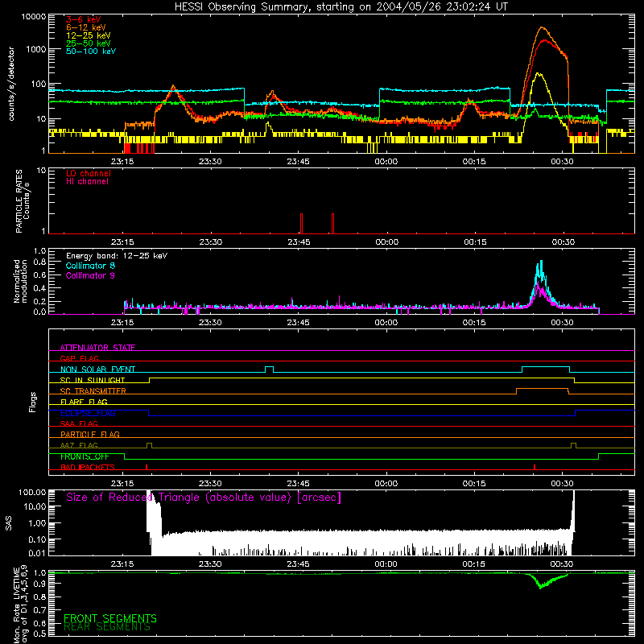
Task: Click the short NON SOLAR EVENT pulse near 23:40
Action: click(269, 369)
